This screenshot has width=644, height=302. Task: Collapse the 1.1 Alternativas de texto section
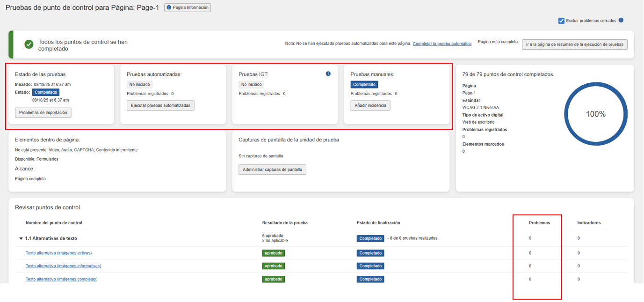[21, 238]
